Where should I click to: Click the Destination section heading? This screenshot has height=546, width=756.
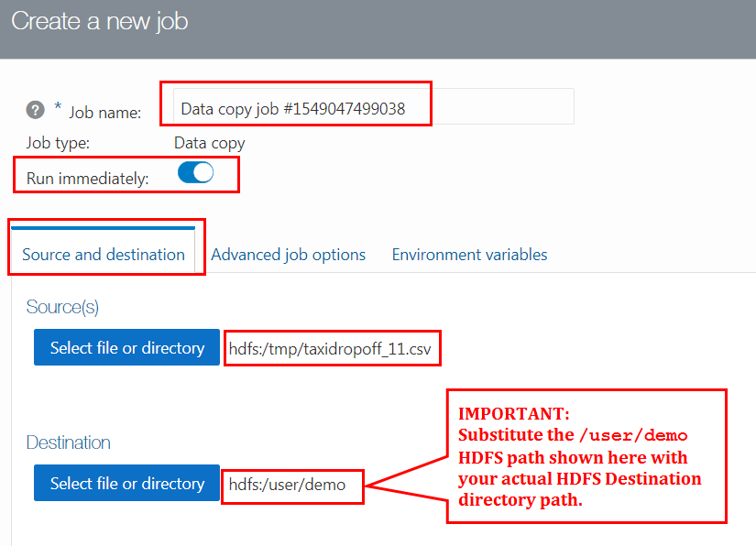pos(69,442)
